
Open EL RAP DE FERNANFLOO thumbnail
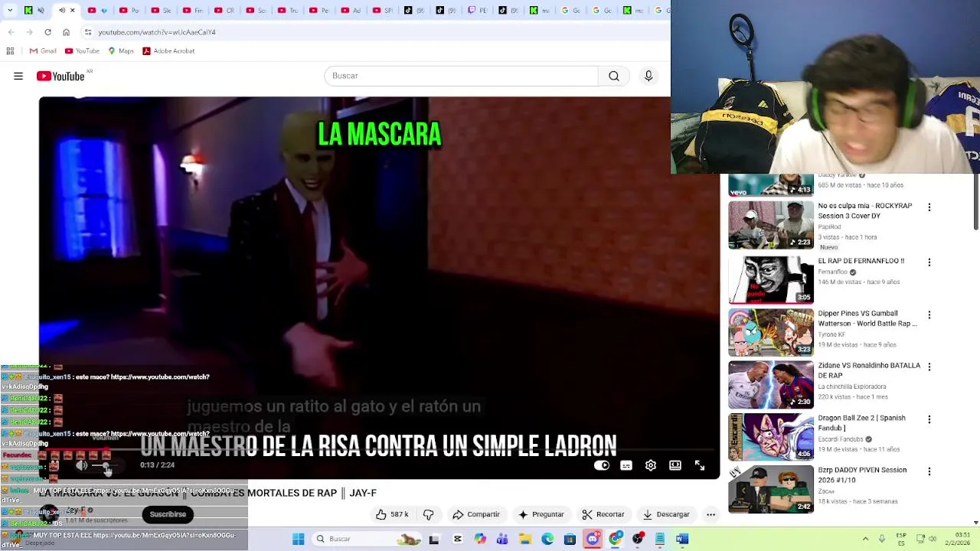(771, 280)
